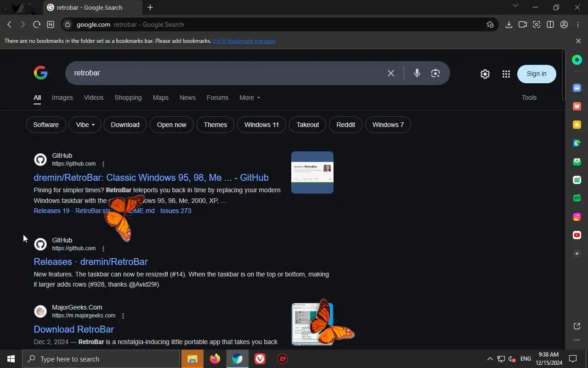Open Google quick settings gear
588x368 pixels.
[485, 74]
